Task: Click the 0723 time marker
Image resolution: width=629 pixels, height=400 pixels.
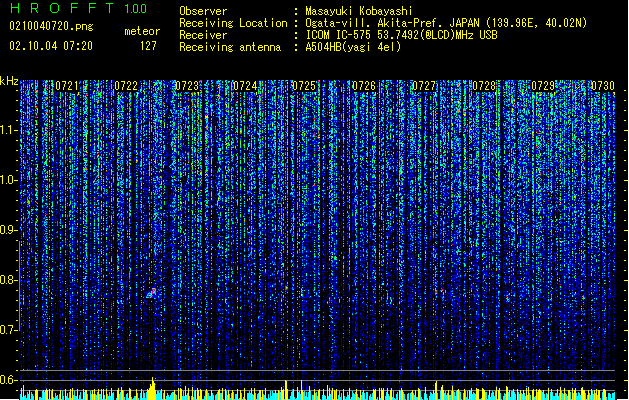Action: [x=187, y=86]
